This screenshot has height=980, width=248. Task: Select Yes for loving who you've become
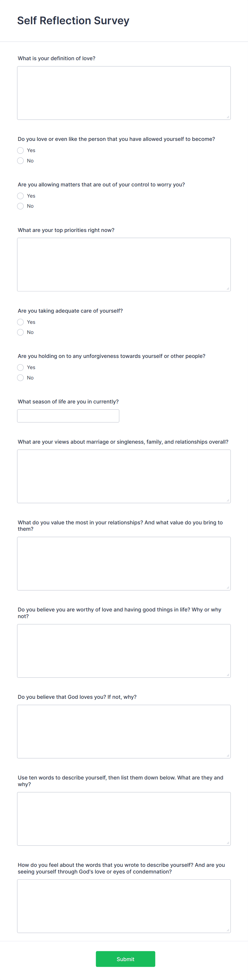click(21, 150)
